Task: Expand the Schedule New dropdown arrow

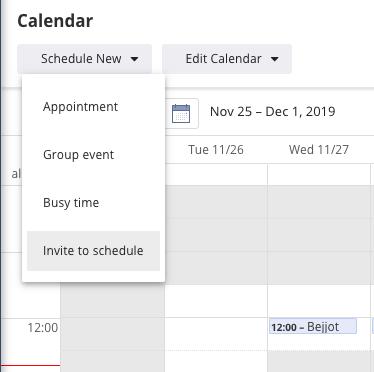Action: tap(134, 59)
